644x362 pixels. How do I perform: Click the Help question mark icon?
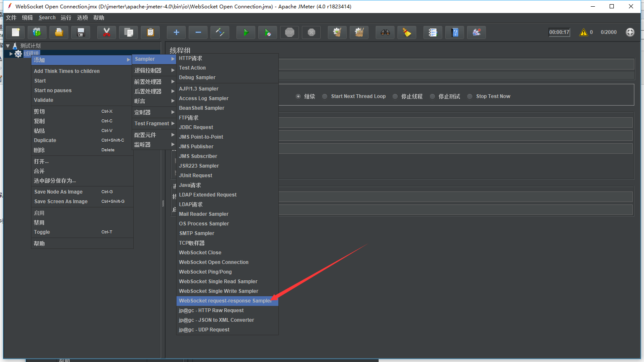click(x=455, y=32)
